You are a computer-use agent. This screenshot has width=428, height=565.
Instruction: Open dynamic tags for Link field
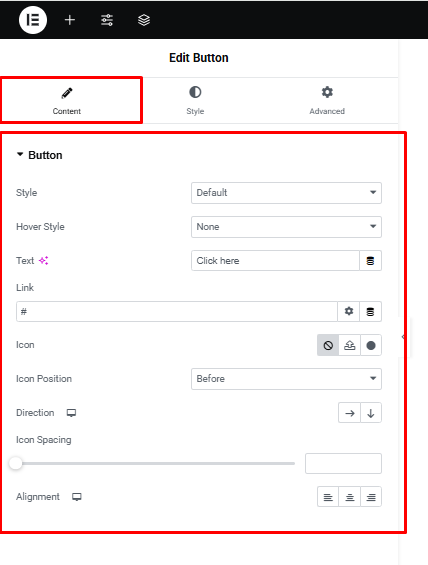(x=370, y=311)
